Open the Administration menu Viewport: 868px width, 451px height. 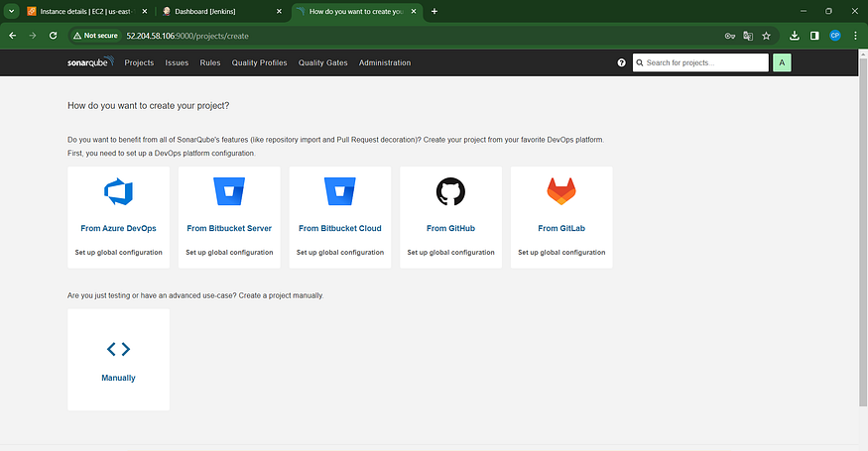click(x=385, y=62)
